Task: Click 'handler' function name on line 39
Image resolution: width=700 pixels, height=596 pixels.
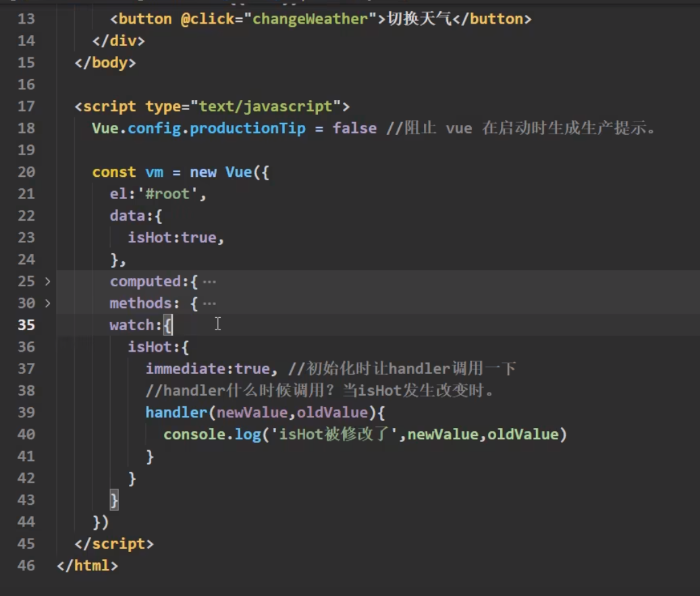Action: [176, 412]
